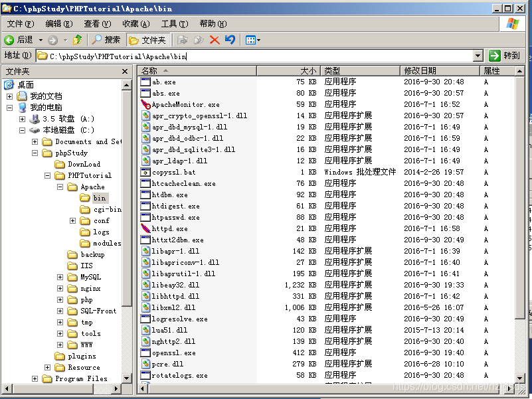Click file list vertical scrollbar down arrow
532x399 pixels.
[x=520, y=378]
